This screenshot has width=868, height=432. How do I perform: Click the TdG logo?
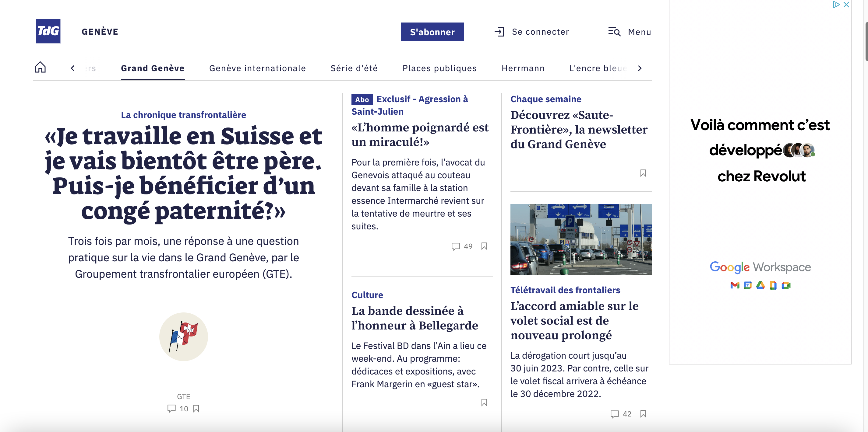[x=48, y=31]
